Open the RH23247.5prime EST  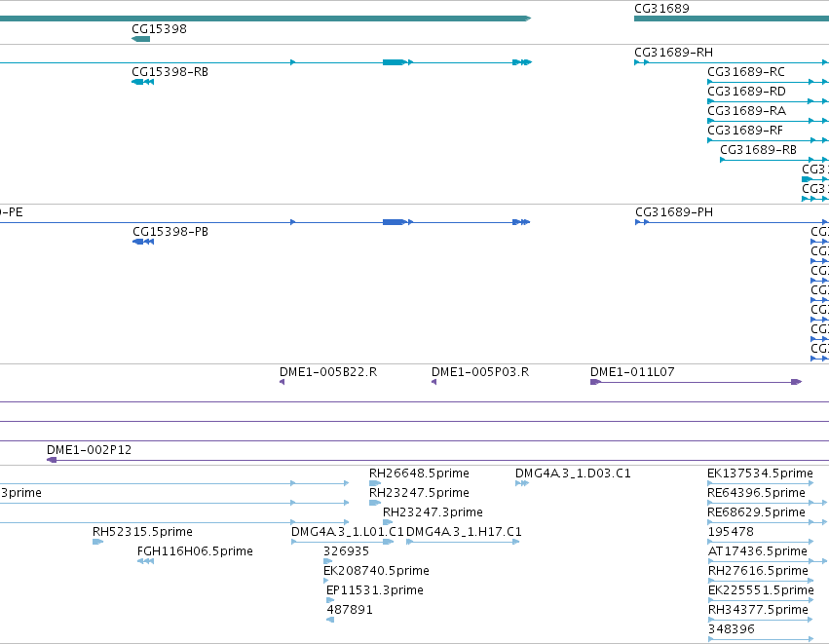pos(419,493)
